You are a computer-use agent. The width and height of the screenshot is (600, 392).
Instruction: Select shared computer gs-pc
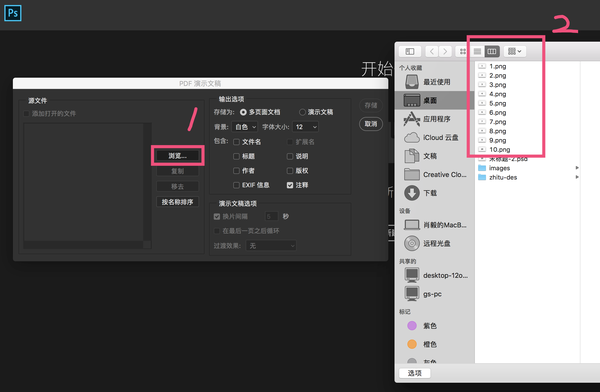(434, 294)
